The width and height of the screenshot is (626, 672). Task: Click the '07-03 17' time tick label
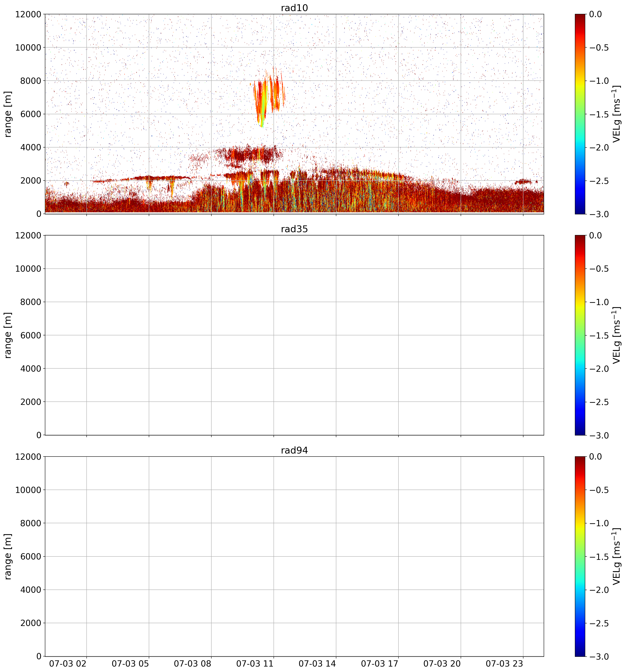pos(380,664)
